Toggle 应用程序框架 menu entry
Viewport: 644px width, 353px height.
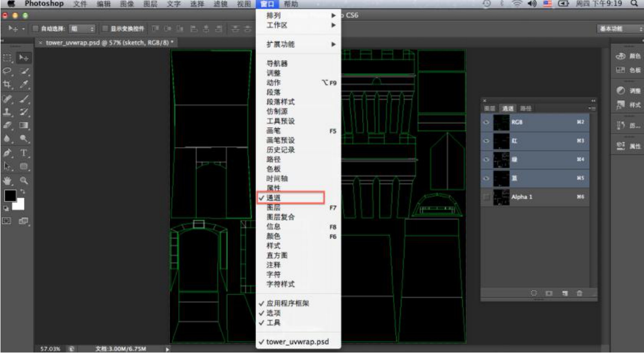tap(298, 303)
